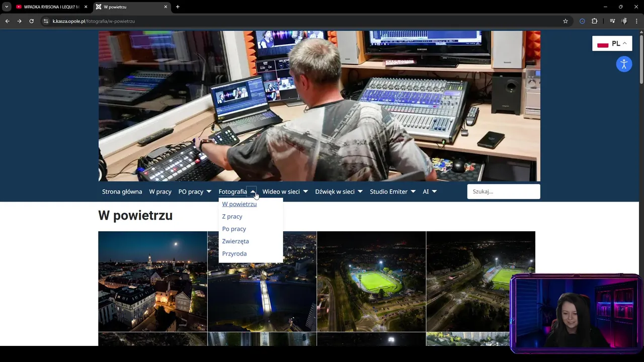Expand the AI submenu arrow
The height and width of the screenshot is (362, 644).
coord(434,192)
